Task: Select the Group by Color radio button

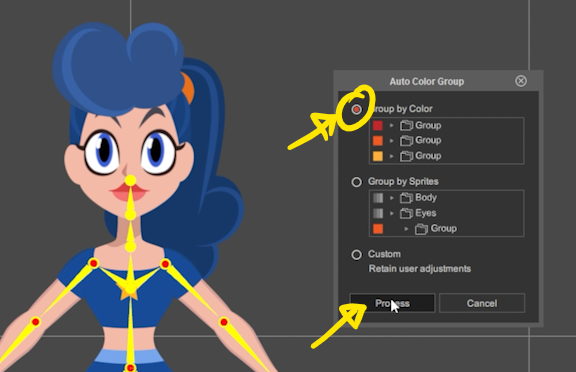Action: [356, 109]
